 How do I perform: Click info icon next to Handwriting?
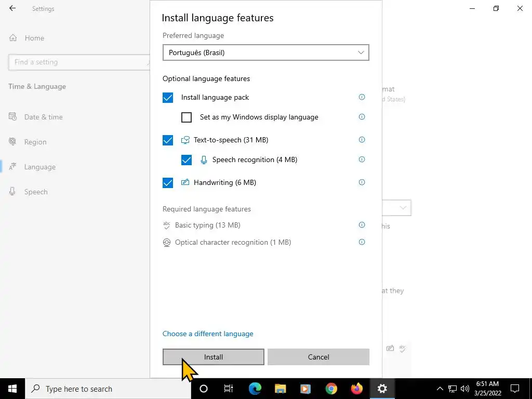click(362, 182)
